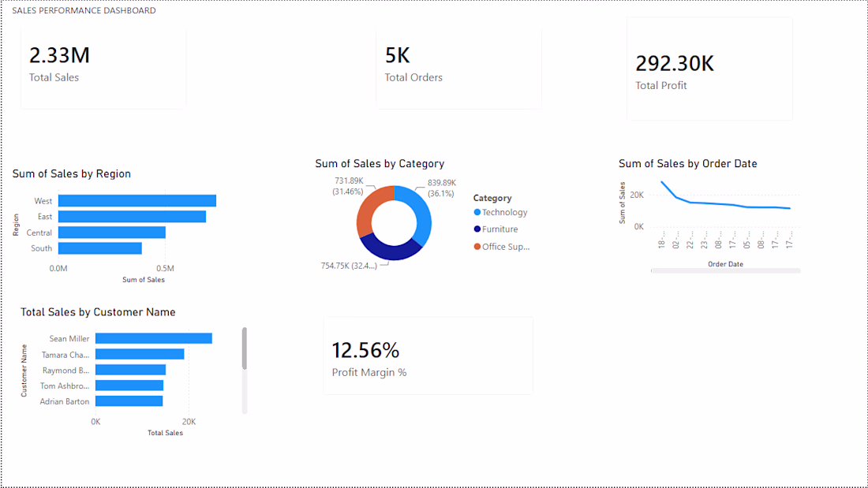
Task: Click the 292.30K Total Profit value
Action: 675,64
